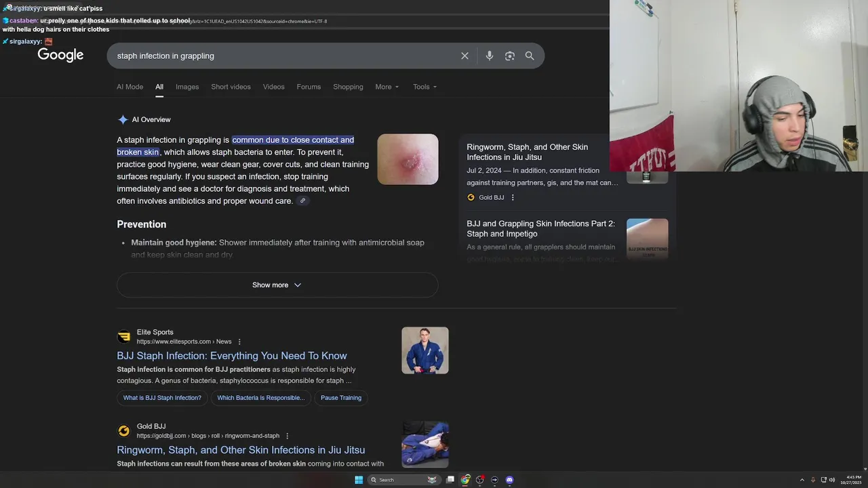Screen dimensions: 868x488
Task: Click the BJJ Skin Infections sidebar thumbnail
Action: click(x=647, y=239)
